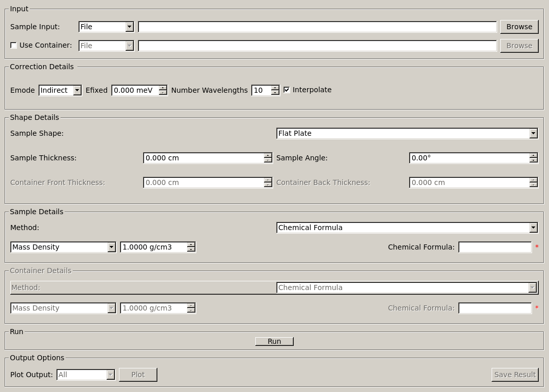Image resolution: width=549 pixels, height=392 pixels.
Task: Increase the sample mass density value
Action: (x=191, y=244)
